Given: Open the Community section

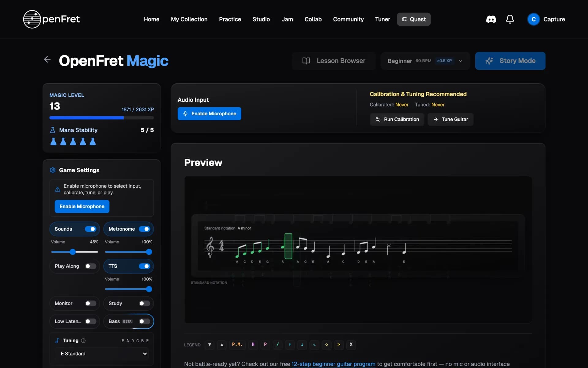Looking at the screenshot, I should pos(349,19).
